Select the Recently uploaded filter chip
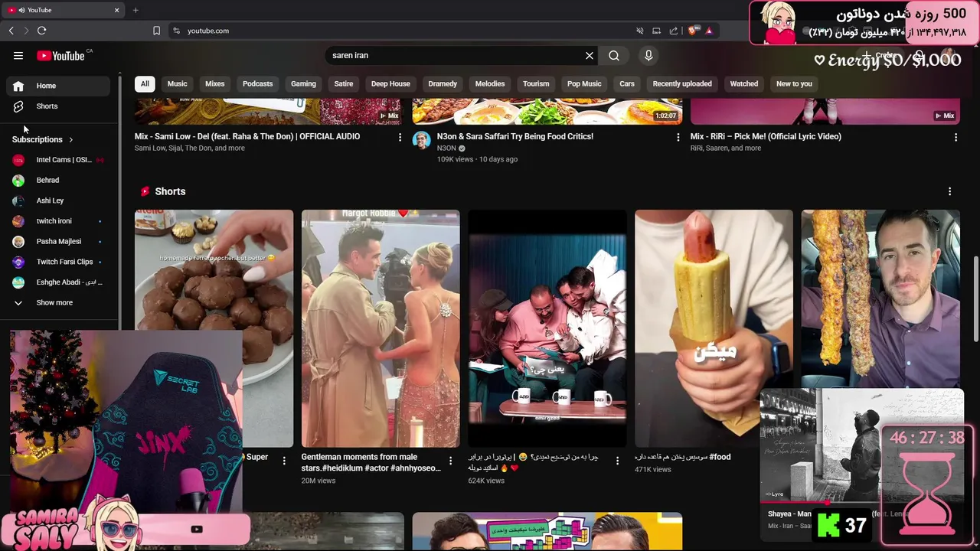Viewport: 980px width, 551px height. pyautogui.click(x=682, y=84)
